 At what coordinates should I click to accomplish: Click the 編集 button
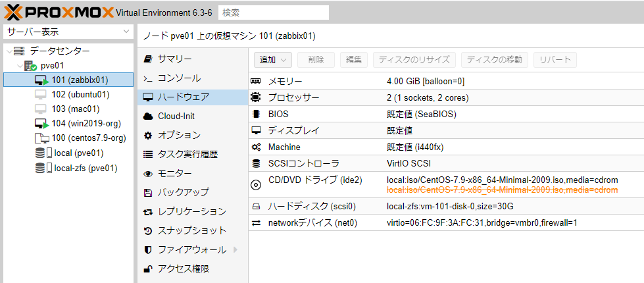[x=354, y=59]
